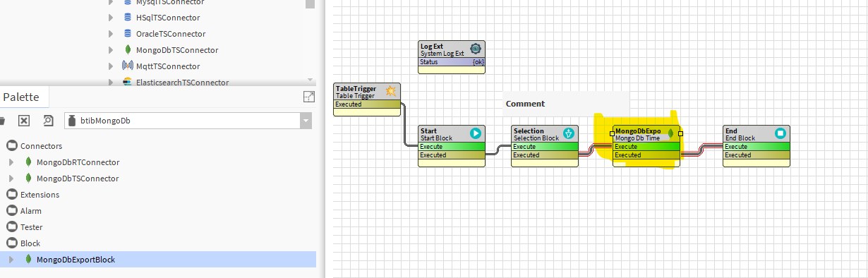Select the TableTrigger block title
The image size is (868, 278).
pos(356,89)
